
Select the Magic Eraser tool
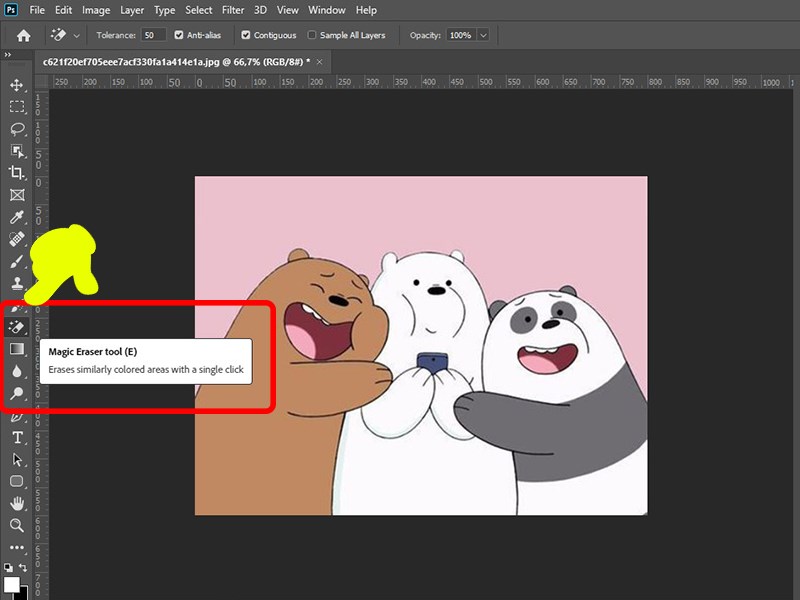coord(17,327)
